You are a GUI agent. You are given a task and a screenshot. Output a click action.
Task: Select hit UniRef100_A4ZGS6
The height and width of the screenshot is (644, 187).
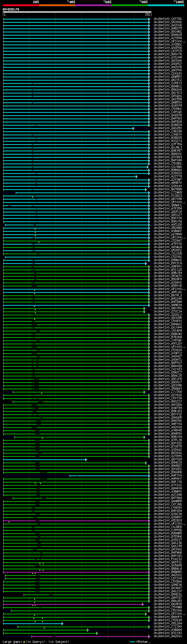(168, 25)
